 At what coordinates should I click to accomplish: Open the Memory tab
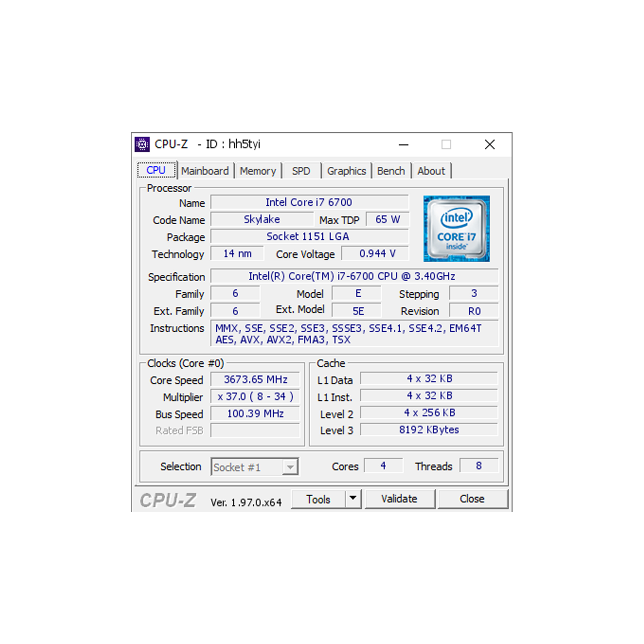[258, 171]
